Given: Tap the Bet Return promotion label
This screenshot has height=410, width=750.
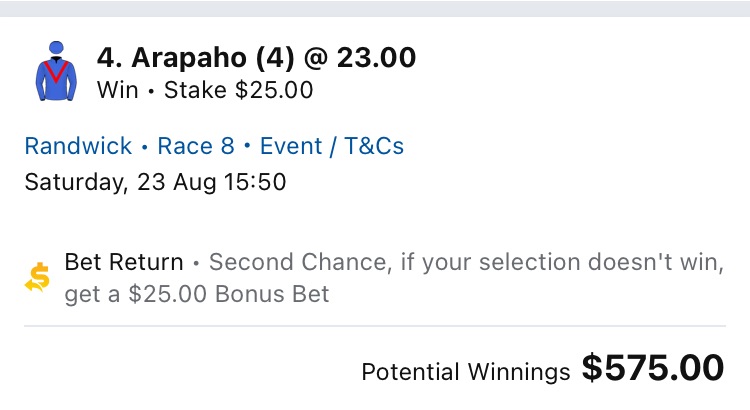Looking at the screenshot, I should [x=124, y=263].
